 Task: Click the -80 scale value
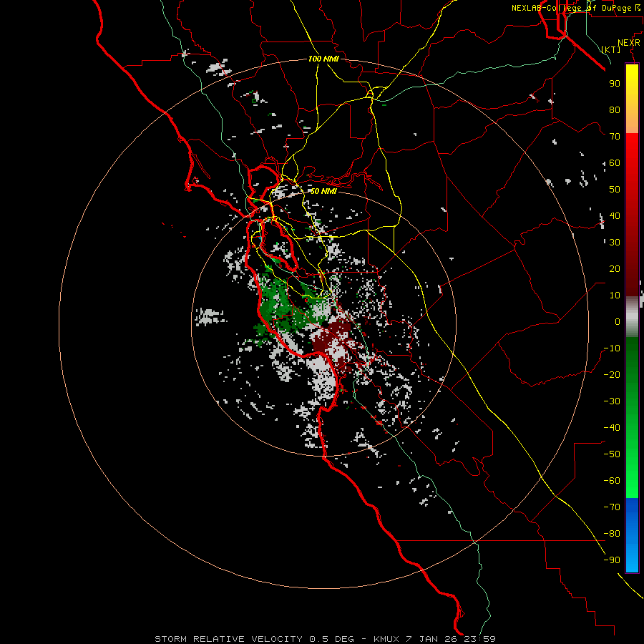coord(612,534)
